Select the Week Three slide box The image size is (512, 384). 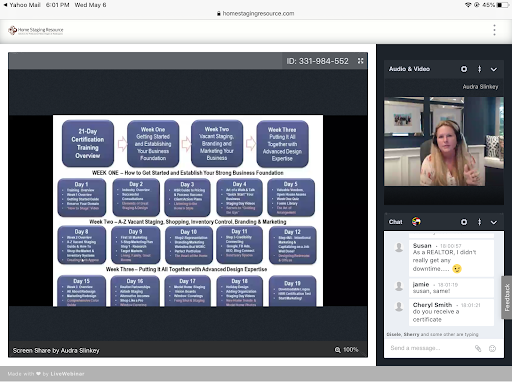282,144
